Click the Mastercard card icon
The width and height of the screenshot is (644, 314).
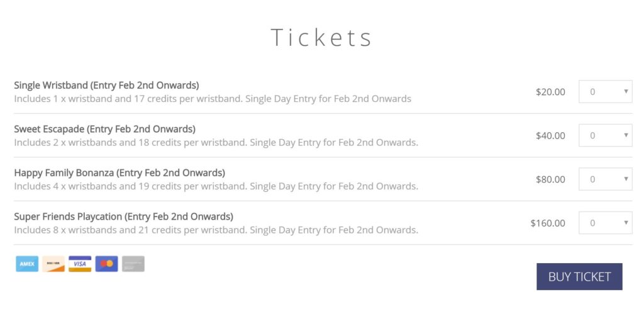[x=106, y=264]
